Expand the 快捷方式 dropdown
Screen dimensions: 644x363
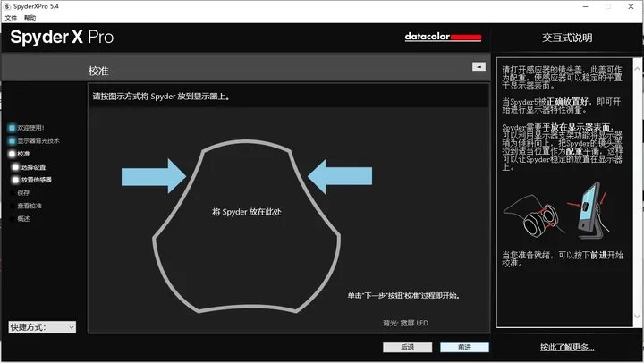pos(42,327)
